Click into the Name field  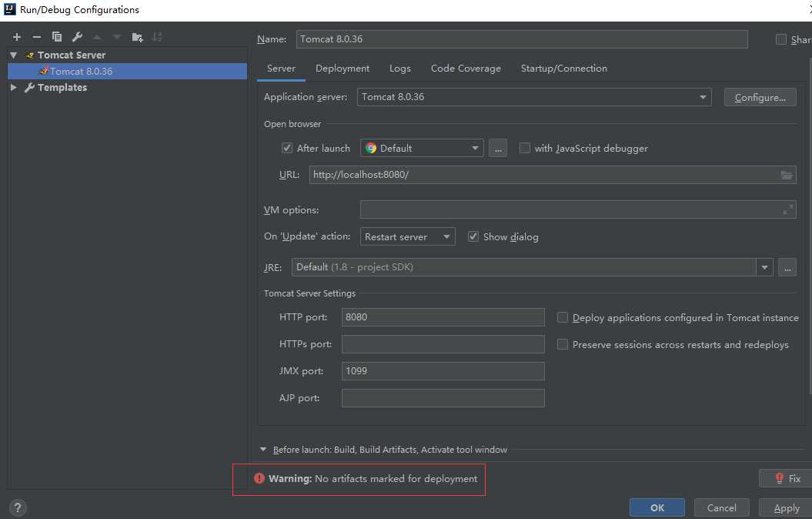522,39
